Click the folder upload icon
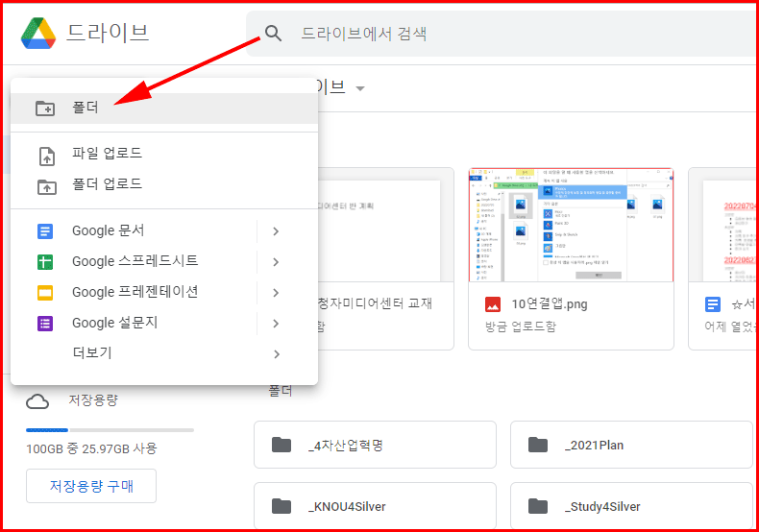This screenshot has height=532, width=759. [46, 186]
